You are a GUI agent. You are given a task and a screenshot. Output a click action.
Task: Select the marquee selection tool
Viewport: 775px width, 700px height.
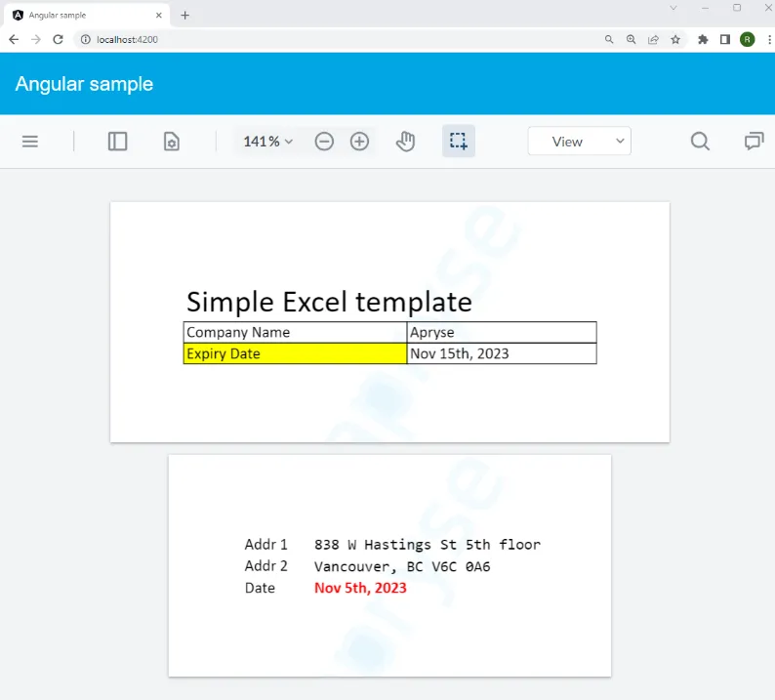(458, 142)
